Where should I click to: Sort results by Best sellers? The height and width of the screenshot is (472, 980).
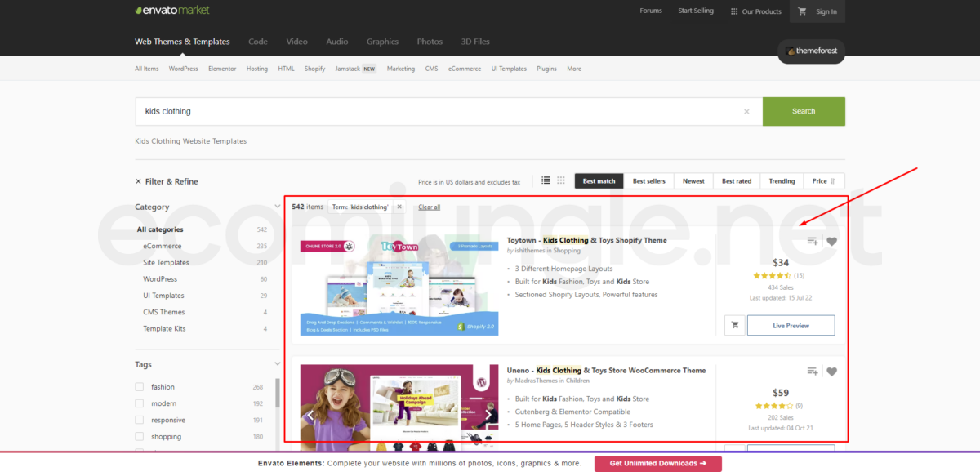coord(648,181)
